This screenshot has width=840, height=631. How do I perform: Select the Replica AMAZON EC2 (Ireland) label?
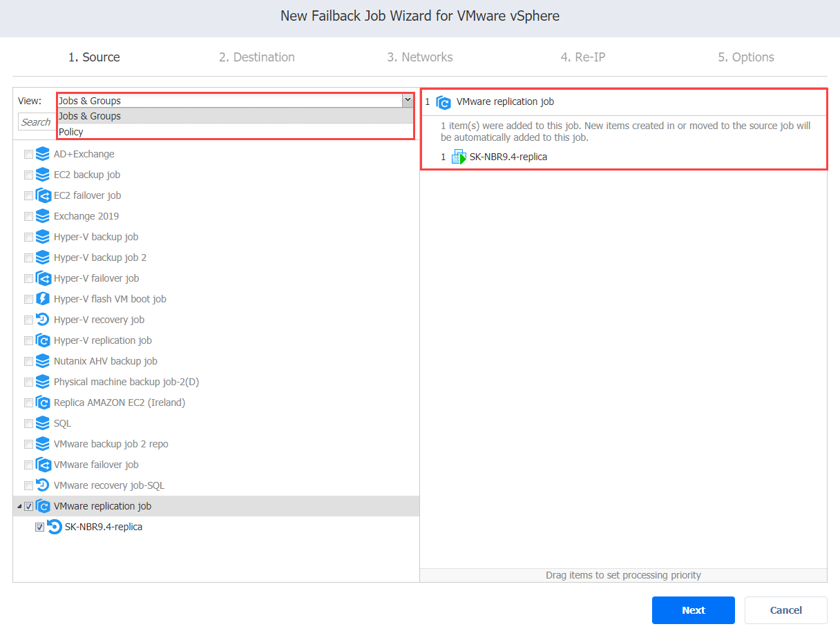[120, 402]
